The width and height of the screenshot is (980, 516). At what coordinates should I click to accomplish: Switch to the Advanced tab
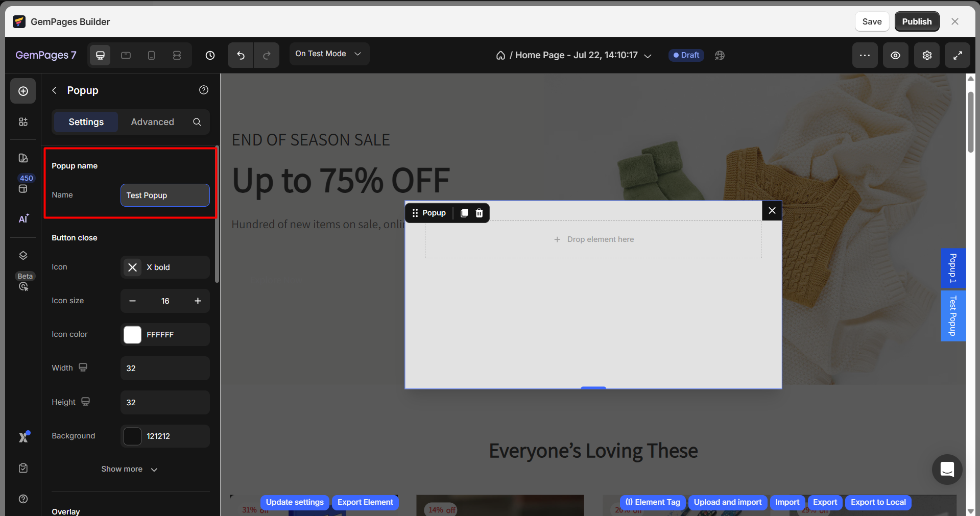[x=152, y=122]
